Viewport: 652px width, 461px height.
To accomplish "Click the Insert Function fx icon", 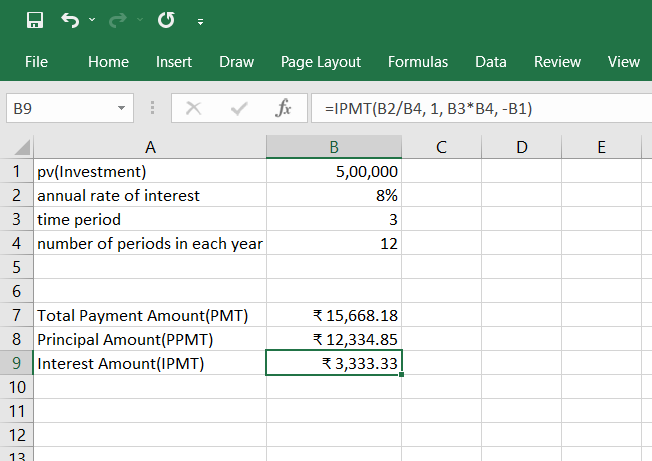I will (283, 108).
